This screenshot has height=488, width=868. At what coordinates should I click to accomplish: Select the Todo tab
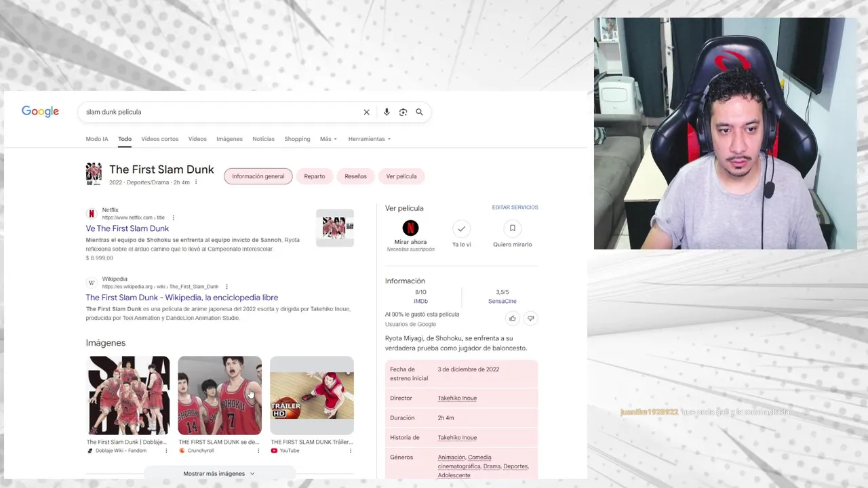(x=125, y=139)
